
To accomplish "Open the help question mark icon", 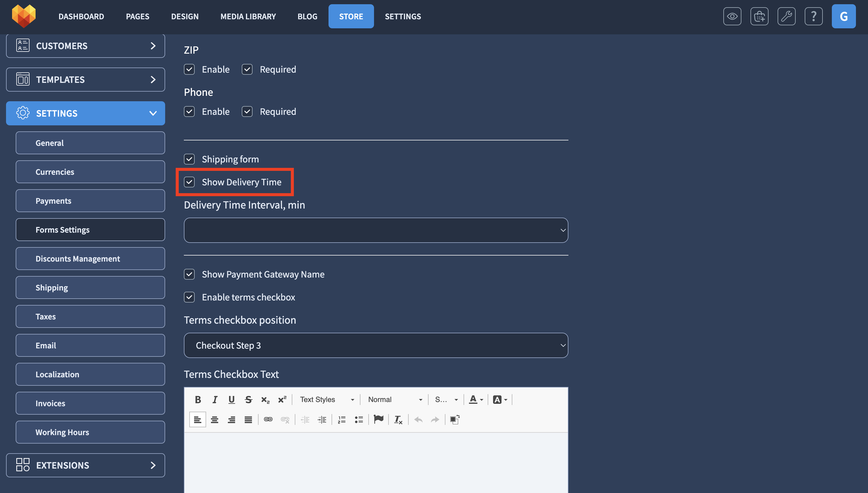I will (x=813, y=16).
